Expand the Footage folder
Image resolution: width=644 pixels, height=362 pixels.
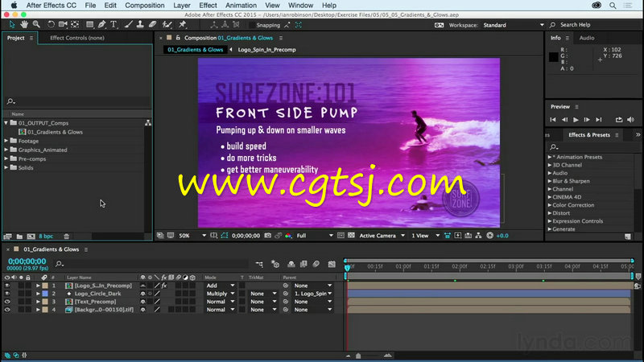[6, 141]
